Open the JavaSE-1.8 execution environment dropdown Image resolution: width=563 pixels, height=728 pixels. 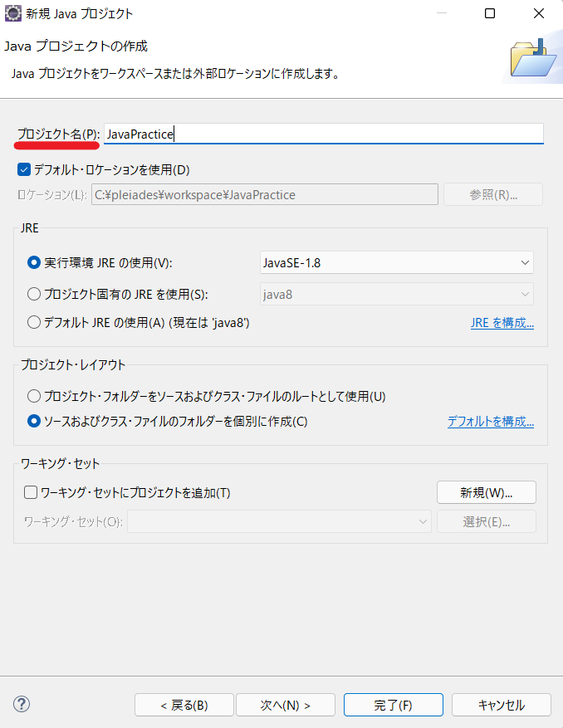coord(397,263)
